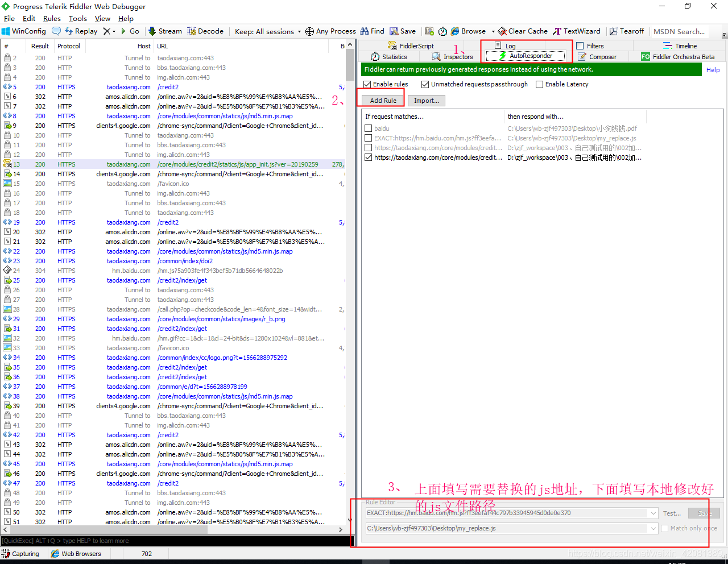The width and height of the screenshot is (728, 564).
Task: Click the timer stopwatch toolbar icon
Action: [x=442, y=31]
